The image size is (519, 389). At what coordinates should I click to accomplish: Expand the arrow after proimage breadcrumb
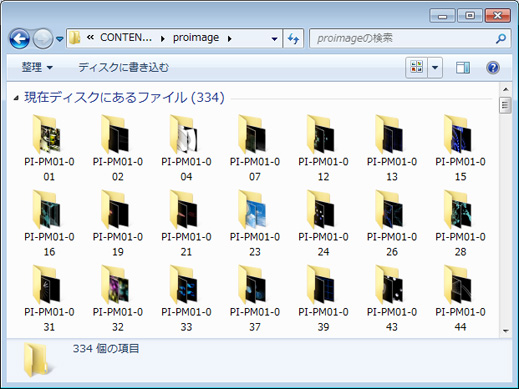tap(230, 39)
